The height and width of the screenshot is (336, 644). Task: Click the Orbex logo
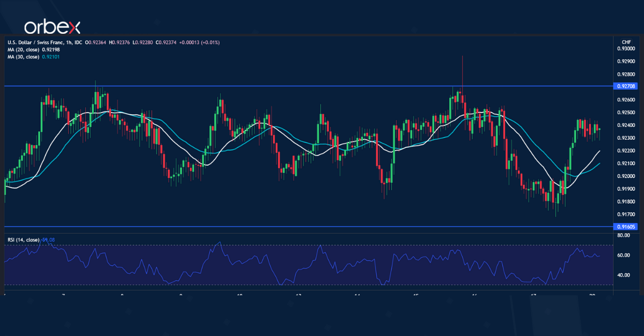click(x=52, y=27)
